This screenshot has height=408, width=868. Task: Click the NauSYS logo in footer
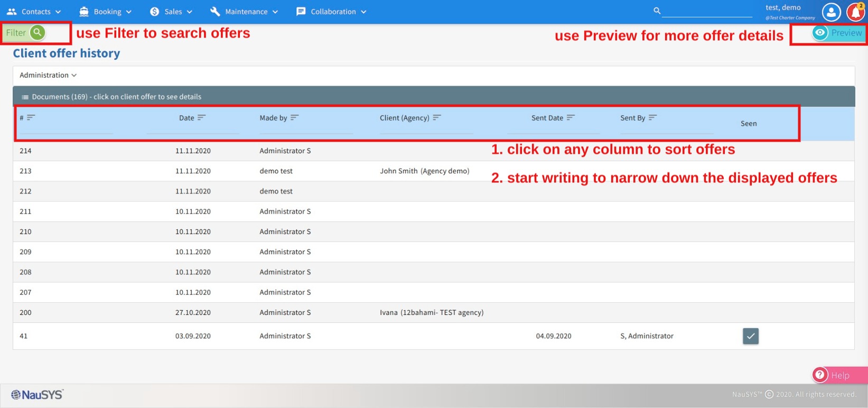pos(38,395)
